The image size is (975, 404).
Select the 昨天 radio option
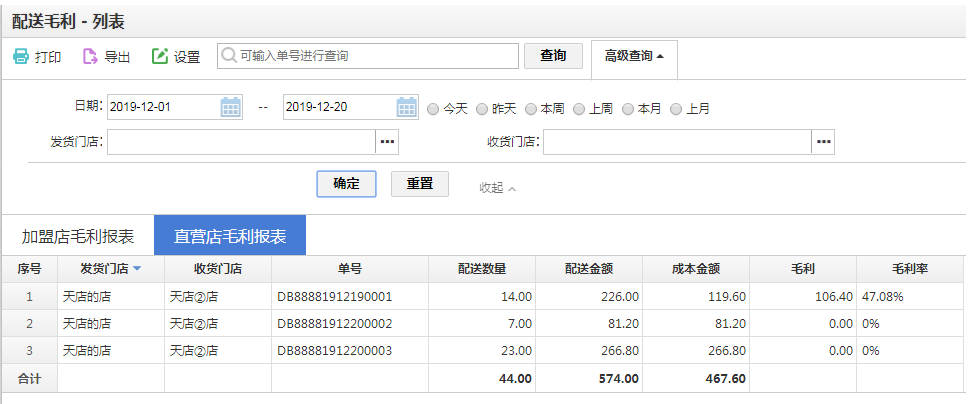(x=482, y=109)
